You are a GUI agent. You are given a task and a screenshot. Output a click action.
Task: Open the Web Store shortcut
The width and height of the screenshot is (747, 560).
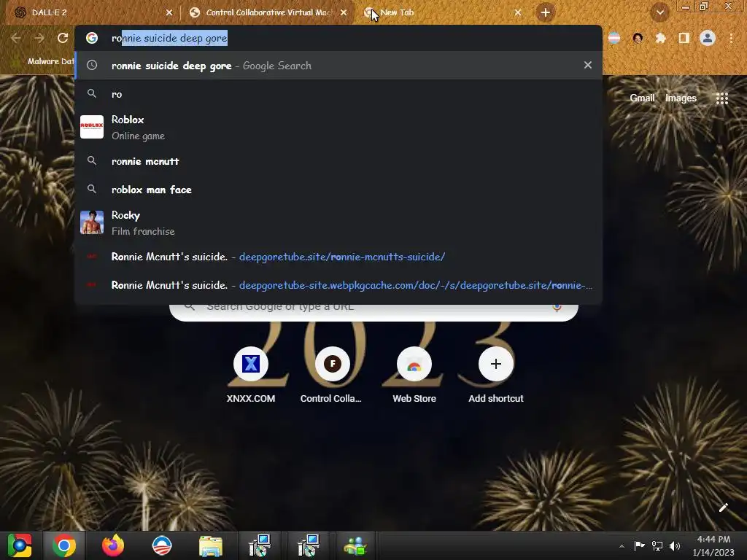click(x=414, y=376)
